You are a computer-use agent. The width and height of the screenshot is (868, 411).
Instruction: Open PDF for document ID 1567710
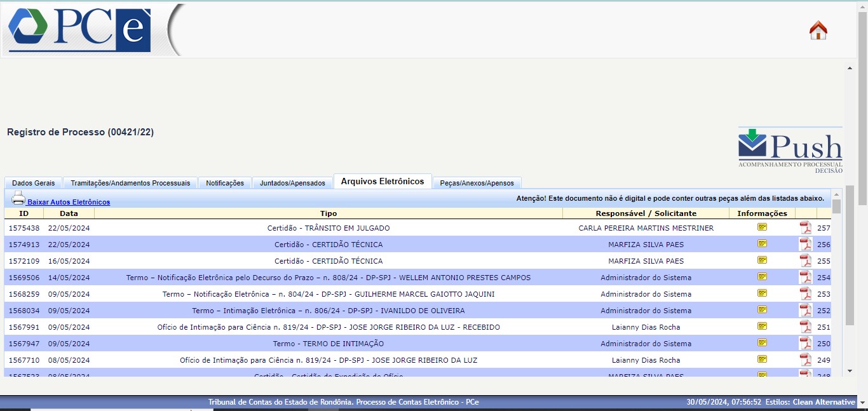click(x=805, y=360)
